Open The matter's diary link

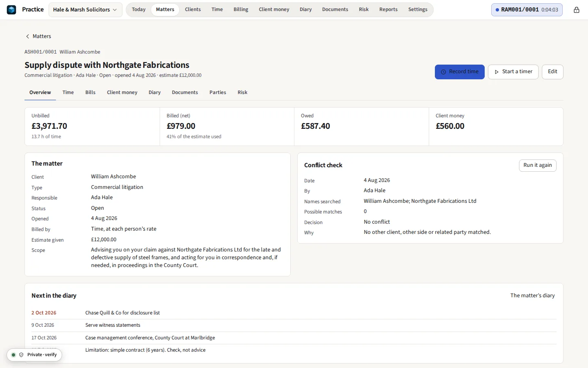(532, 296)
